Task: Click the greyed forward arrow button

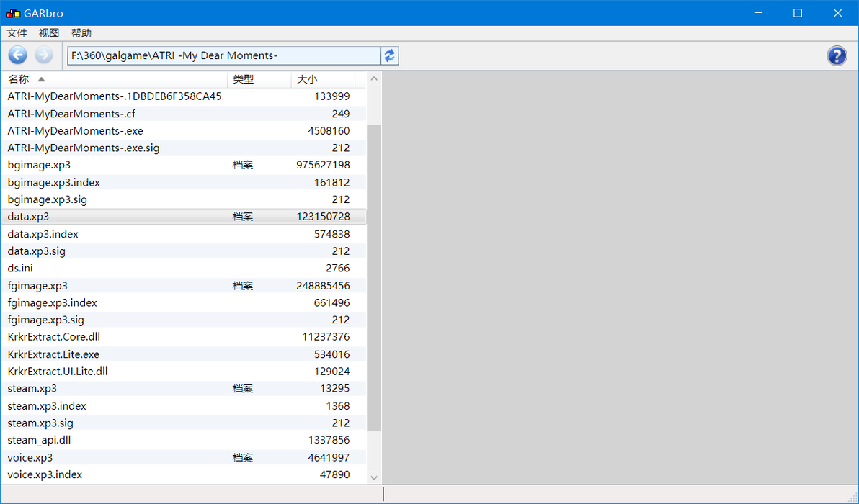Action: pos(44,55)
